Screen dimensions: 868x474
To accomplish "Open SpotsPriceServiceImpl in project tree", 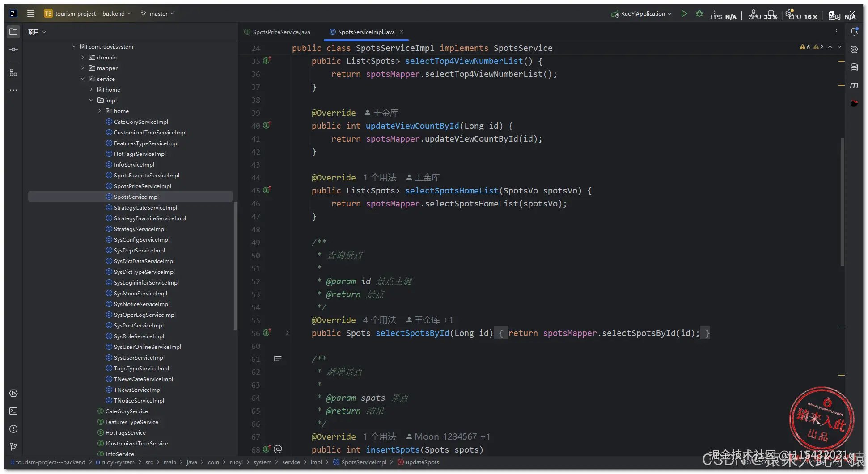I will 142,186.
